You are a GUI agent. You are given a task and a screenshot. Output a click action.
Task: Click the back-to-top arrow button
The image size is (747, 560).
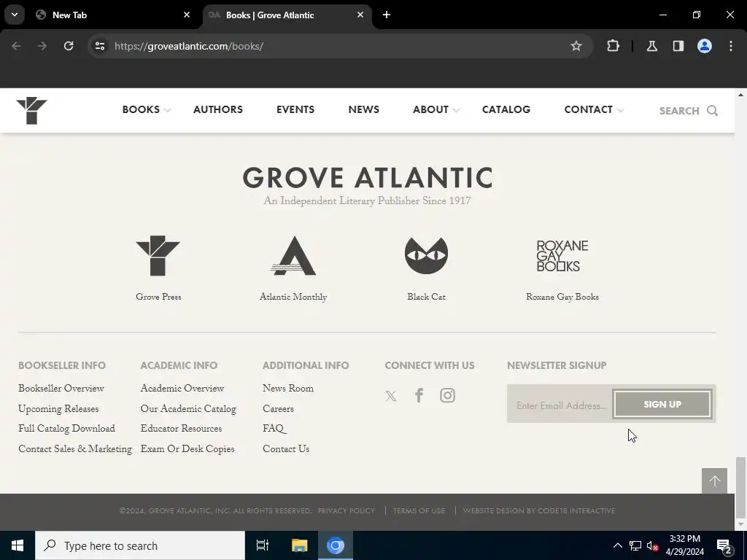click(714, 481)
